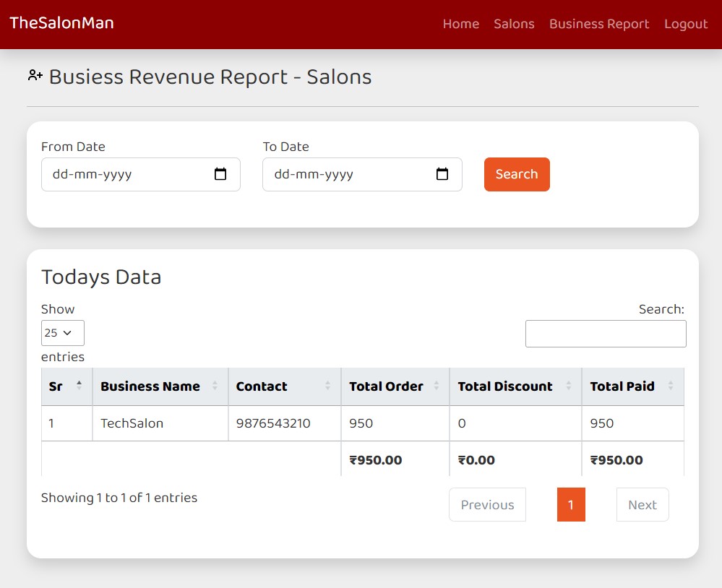This screenshot has height=588, width=722.
Task: Sort by Total Paid column arrows
Action: coord(671,386)
